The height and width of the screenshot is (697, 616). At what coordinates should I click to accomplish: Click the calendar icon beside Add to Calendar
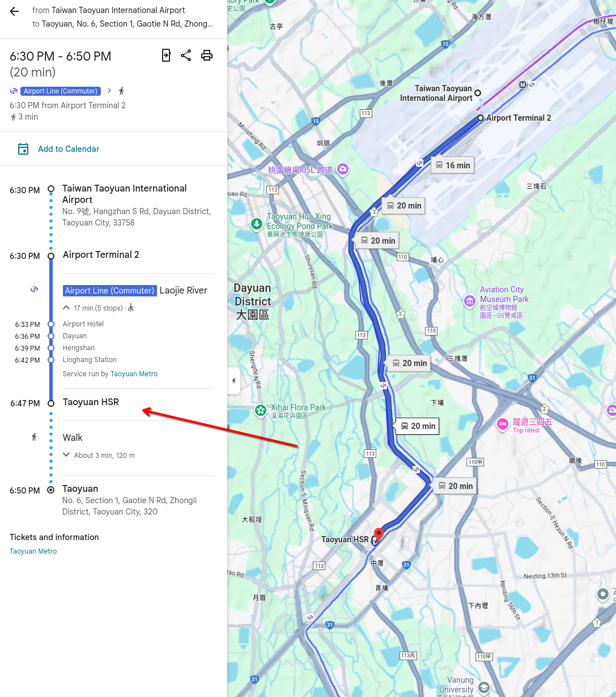23,149
